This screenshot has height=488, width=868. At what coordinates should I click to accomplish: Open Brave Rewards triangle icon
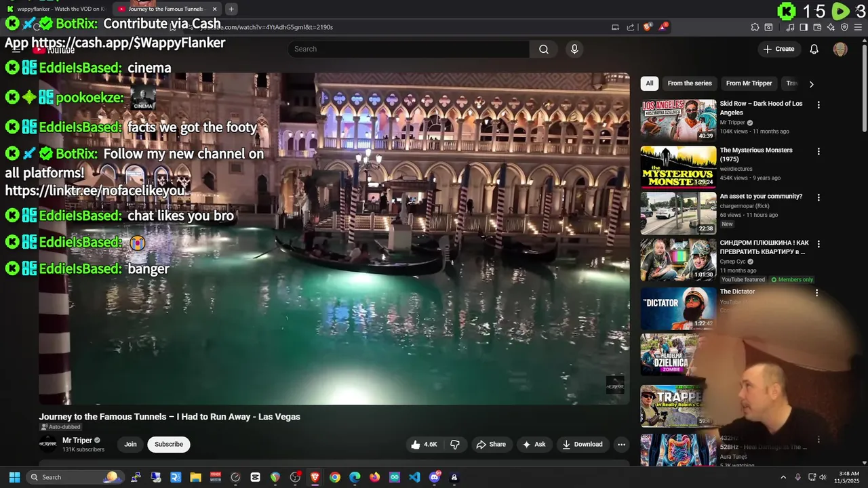[663, 27]
